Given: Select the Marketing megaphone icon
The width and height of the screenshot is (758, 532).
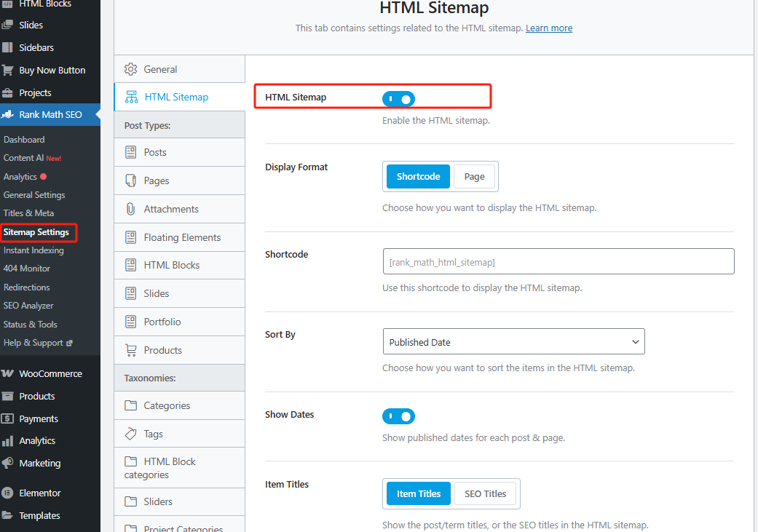Looking at the screenshot, I should pos(9,463).
